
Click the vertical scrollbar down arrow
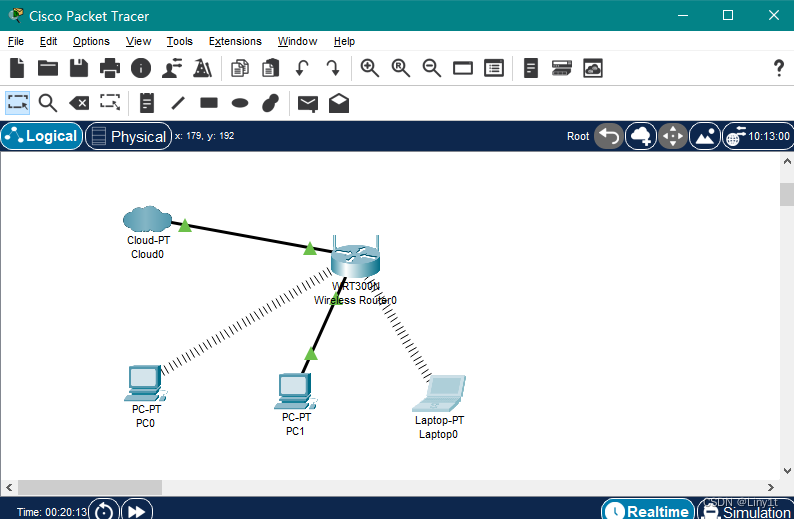coord(787,471)
